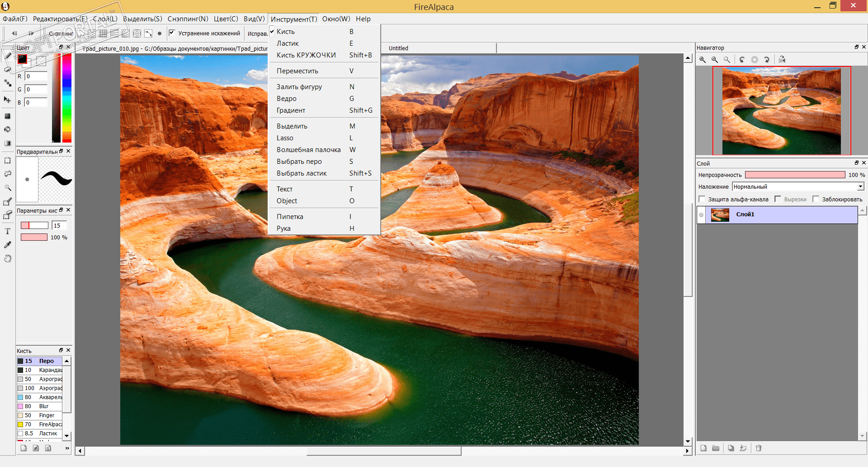
Task: Select the 'Пипетка' menu entry
Action: (324, 217)
